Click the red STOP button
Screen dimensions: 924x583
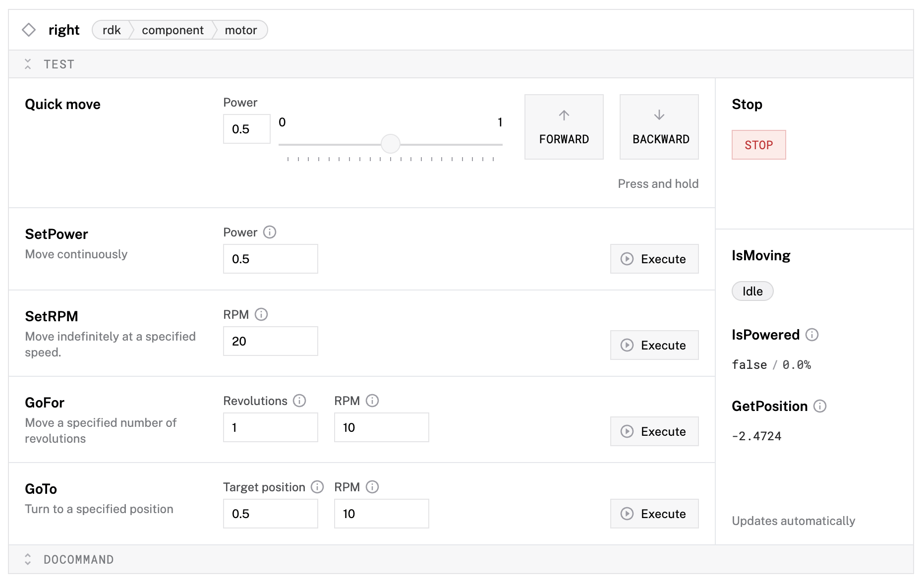click(758, 145)
